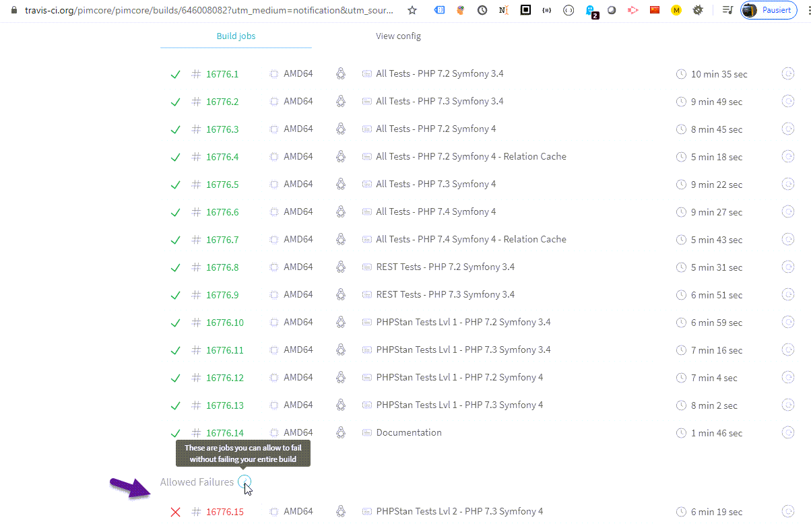Select the All Tests PHP 7.4 Symfony 4 row
Image resolution: width=811 pixels, height=532 pixels.
(436, 211)
